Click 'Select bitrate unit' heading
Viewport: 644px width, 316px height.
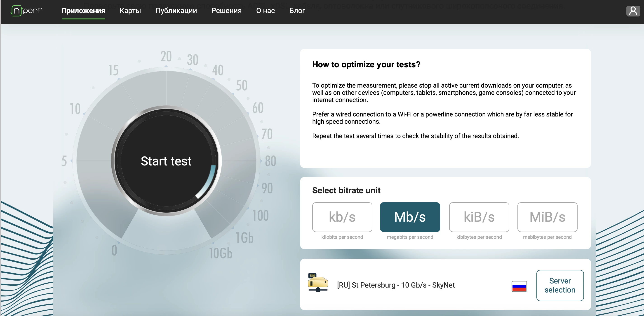tap(346, 190)
